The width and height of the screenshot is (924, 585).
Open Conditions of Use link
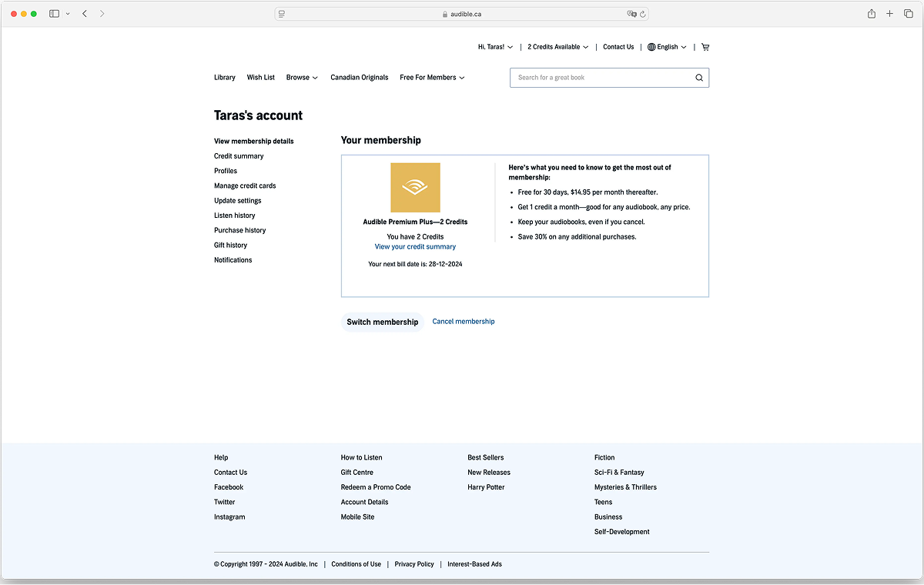[x=357, y=564]
